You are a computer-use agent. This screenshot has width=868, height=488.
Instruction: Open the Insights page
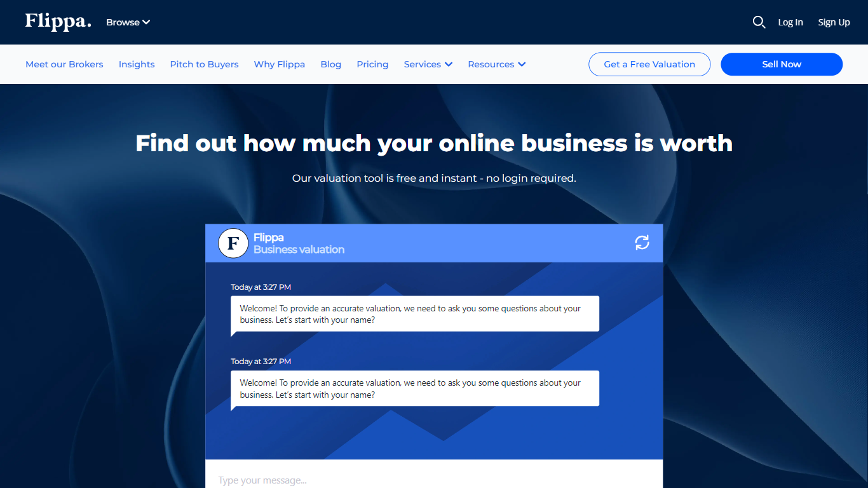tap(137, 64)
